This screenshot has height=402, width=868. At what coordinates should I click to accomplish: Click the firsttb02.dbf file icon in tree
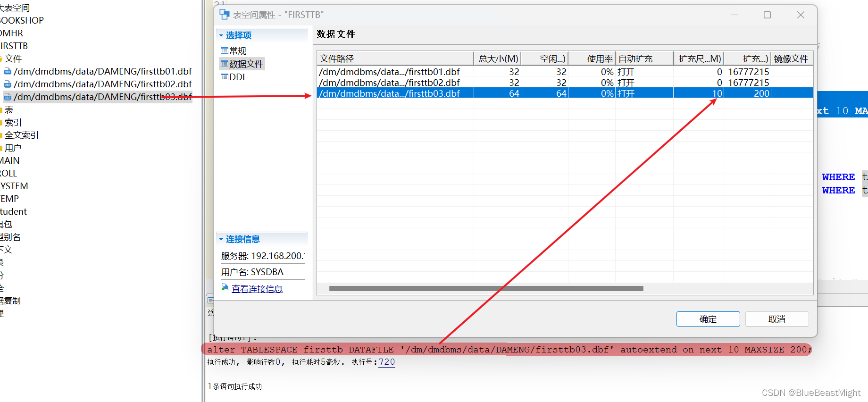(x=8, y=84)
